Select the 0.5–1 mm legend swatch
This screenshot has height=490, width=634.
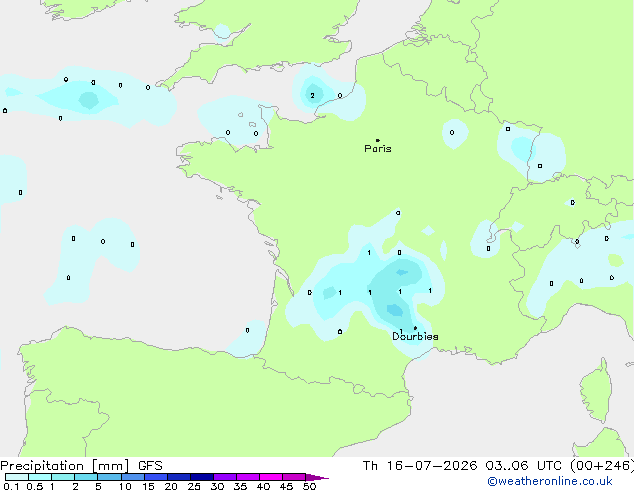pos(40,477)
